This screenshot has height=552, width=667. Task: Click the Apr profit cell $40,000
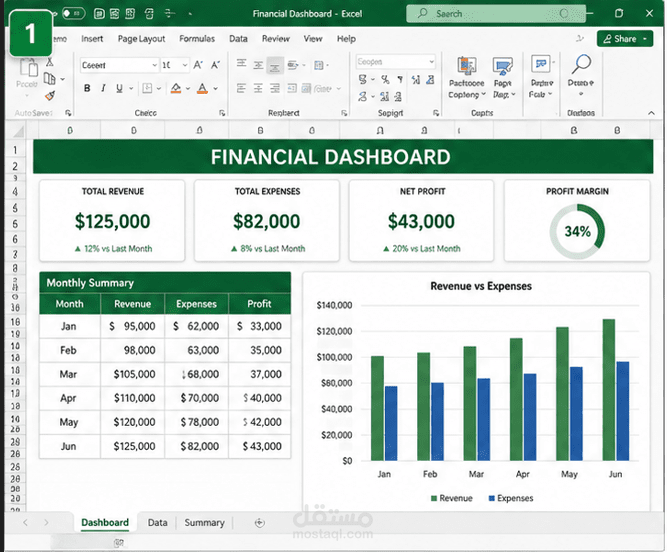point(260,398)
